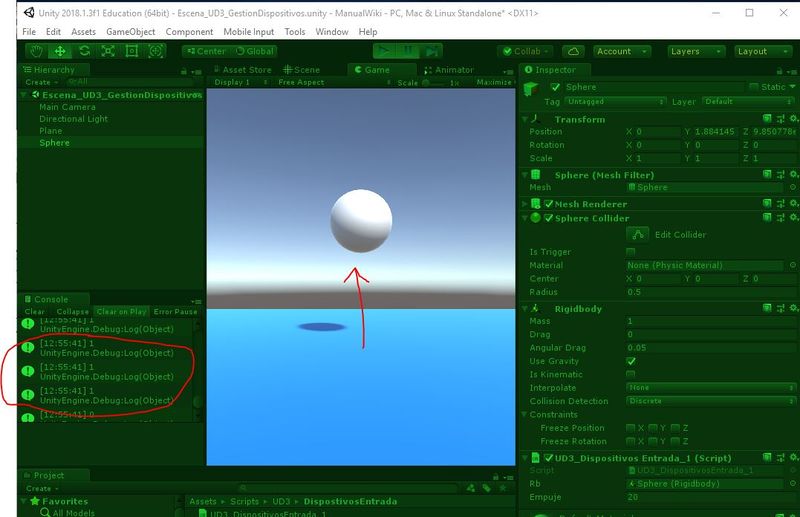
Task: Open the File menu
Action: click(29, 32)
